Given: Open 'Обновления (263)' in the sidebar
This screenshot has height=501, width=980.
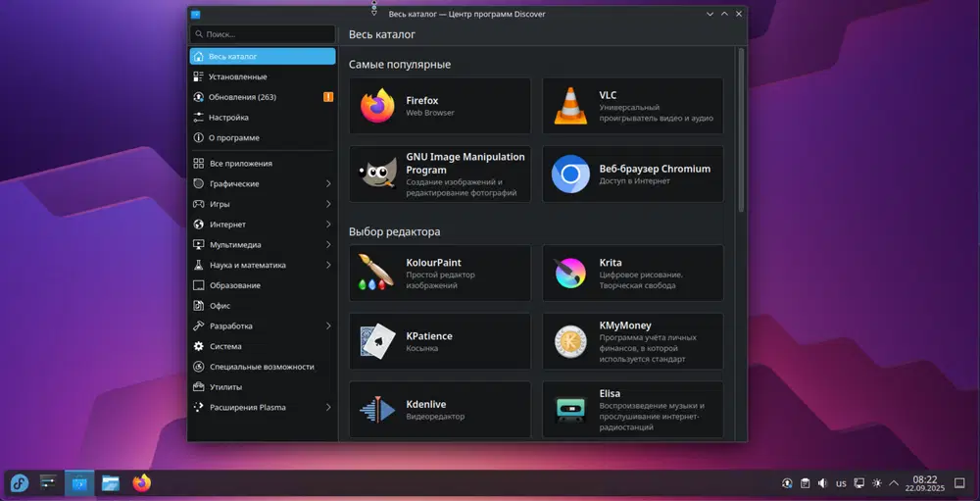Looking at the screenshot, I should point(263,97).
